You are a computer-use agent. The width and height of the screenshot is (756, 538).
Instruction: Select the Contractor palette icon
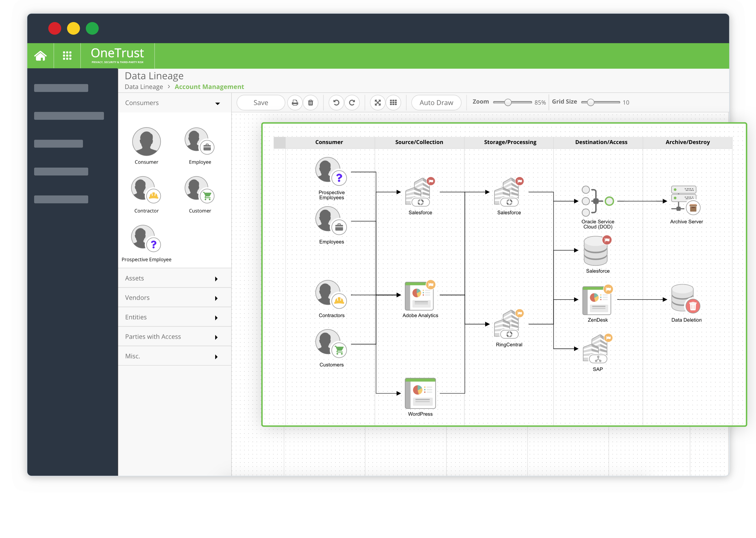point(146,190)
